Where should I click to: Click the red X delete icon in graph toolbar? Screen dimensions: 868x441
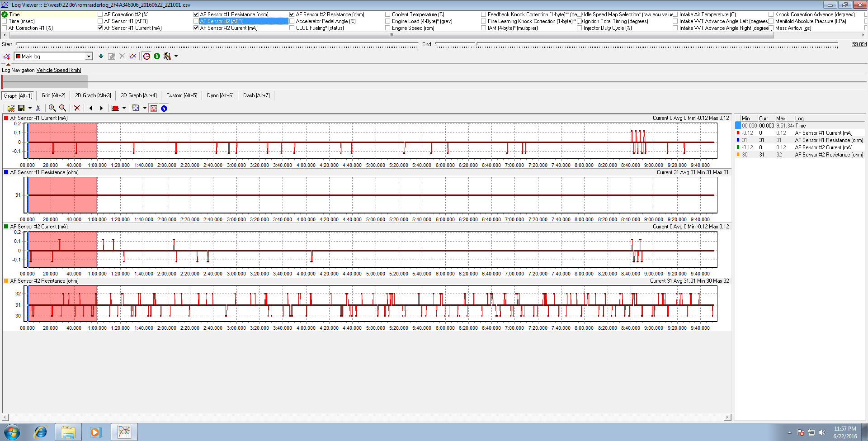click(x=77, y=108)
